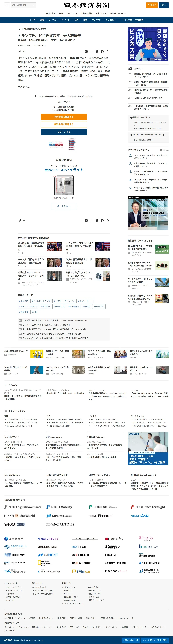Open アクセスランキング section heading

coord(139,150)
